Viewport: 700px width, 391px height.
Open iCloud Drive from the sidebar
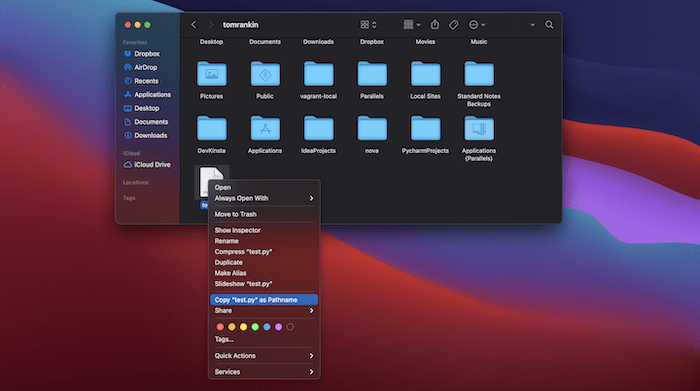click(152, 165)
